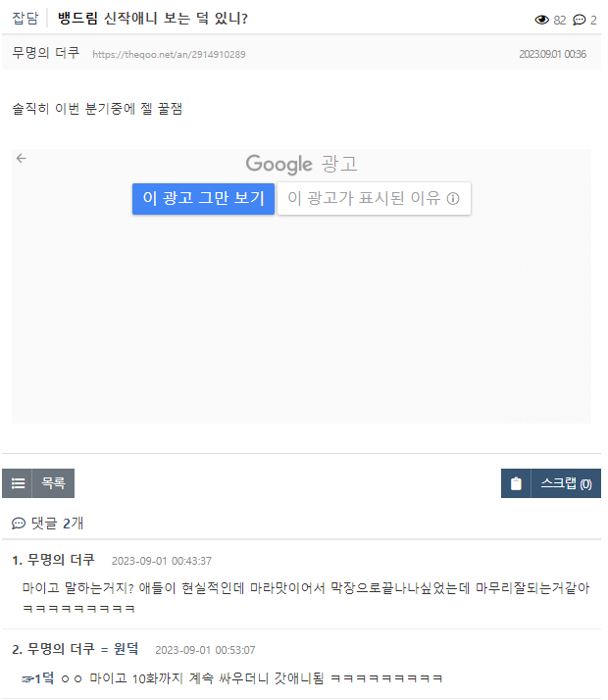Click post author 무명의 더쿠 under title
Viewport: 608px width, 700px height.
coord(46,53)
